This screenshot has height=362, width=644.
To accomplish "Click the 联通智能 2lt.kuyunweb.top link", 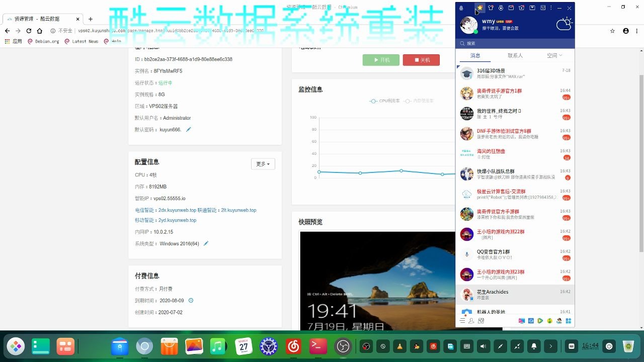I will pyautogui.click(x=227, y=210).
